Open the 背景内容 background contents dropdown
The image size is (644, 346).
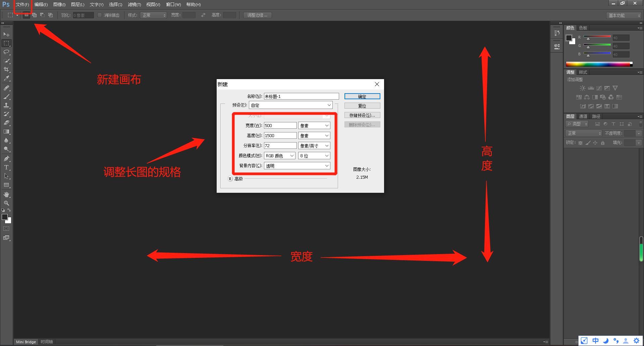click(x=297, y=166)
